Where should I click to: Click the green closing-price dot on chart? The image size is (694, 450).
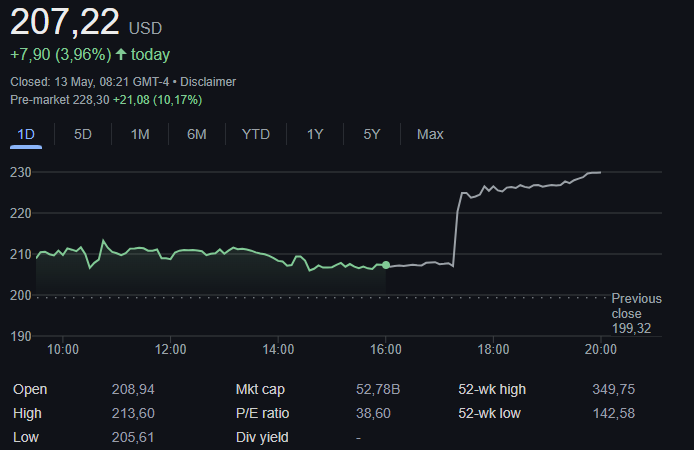pyautogui.click(x=386, y=265)
